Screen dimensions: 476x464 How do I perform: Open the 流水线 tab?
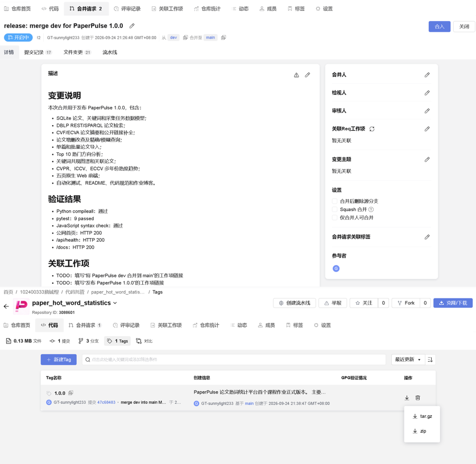pos(110,52)
